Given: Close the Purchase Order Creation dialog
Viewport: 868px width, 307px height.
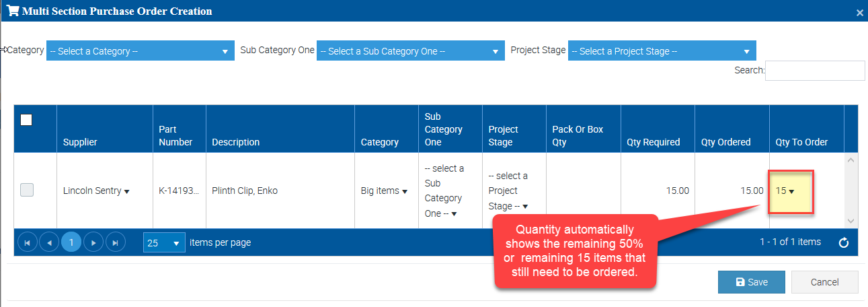Looking at the screenshot, I should (859, 12).
